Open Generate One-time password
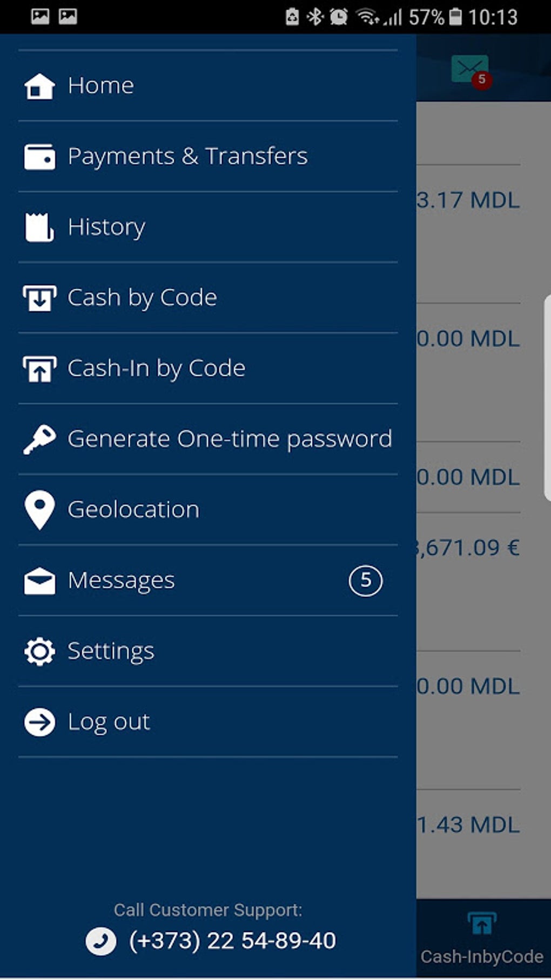The height and width of the screenshot is (980, 551). coord(230,439)
